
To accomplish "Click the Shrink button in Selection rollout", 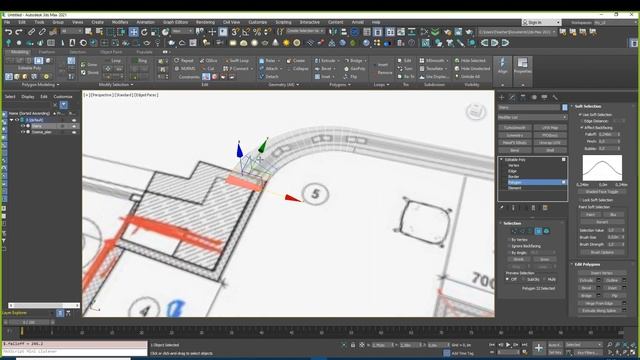I will 518,259.
